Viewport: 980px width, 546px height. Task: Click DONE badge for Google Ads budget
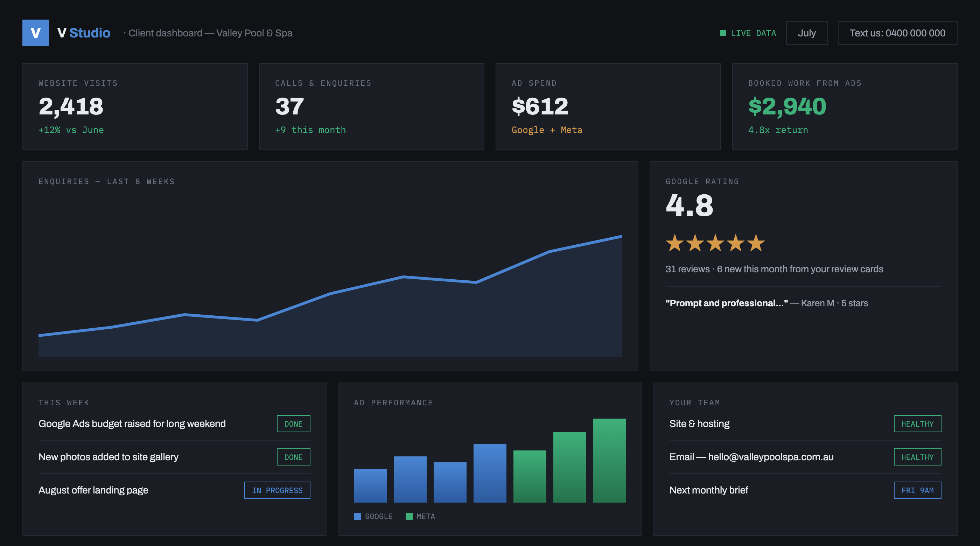tap(293, 423)
